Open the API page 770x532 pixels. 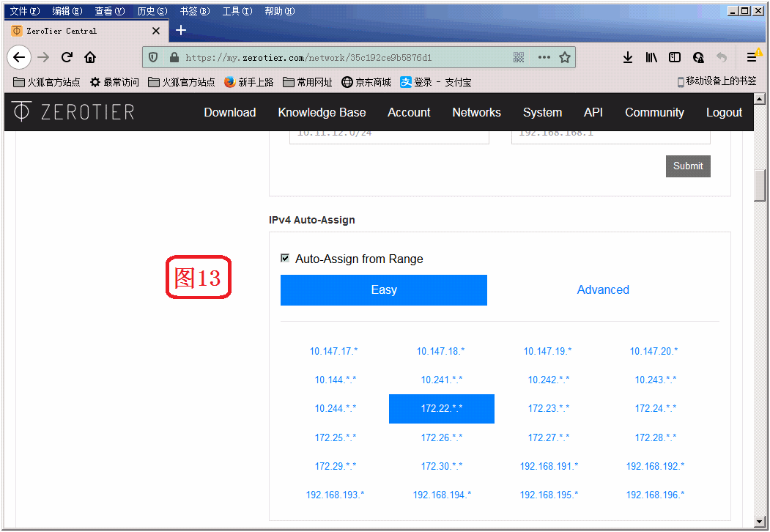pos(593,113)
